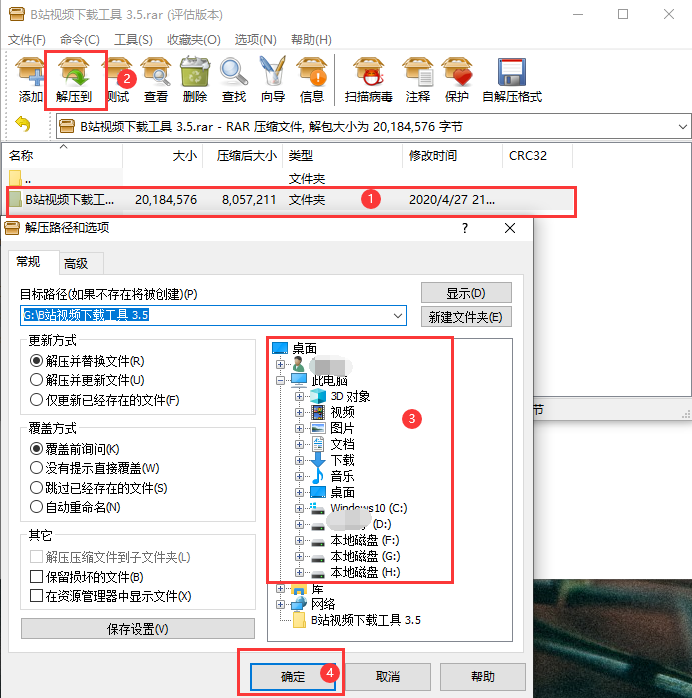Click the Comment (注释) toolbar icon
Image resolution: width=692 pixels, height=698 pixels.
click(418, 72)
